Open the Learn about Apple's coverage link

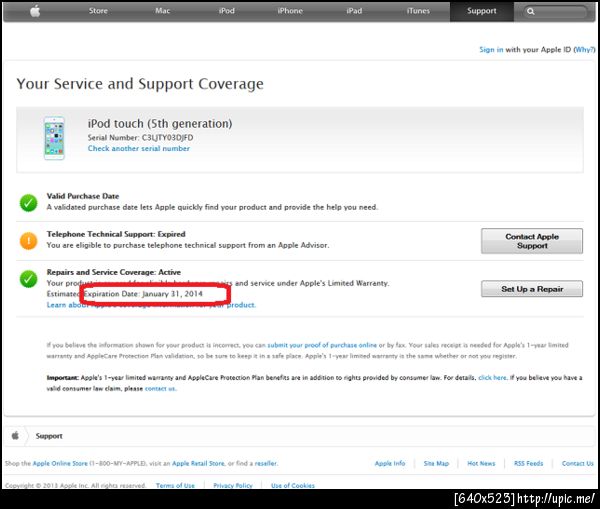click(151, 305)
